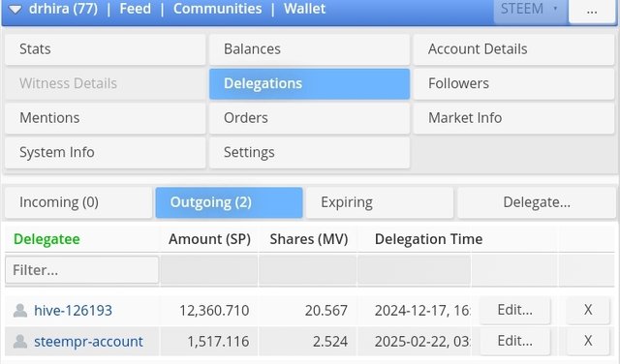Sort by the Delegatee column header
This screenshot has height=364, width=620.
point(46,239)
